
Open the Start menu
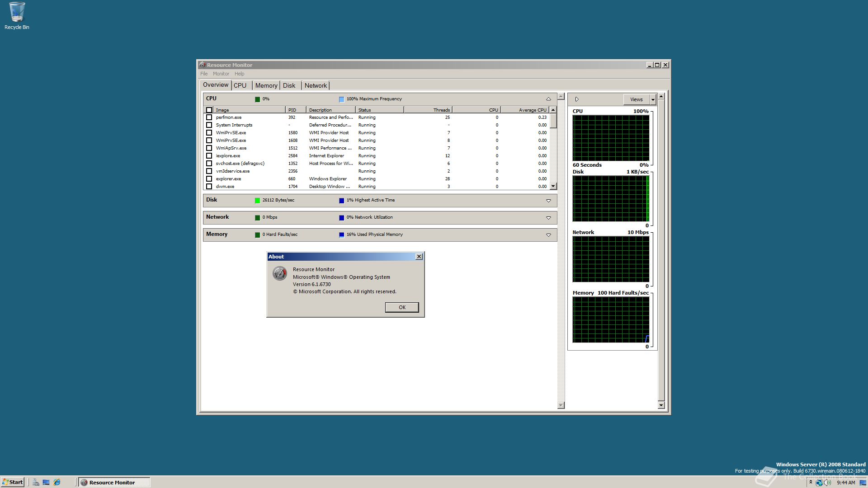[13, 482]
